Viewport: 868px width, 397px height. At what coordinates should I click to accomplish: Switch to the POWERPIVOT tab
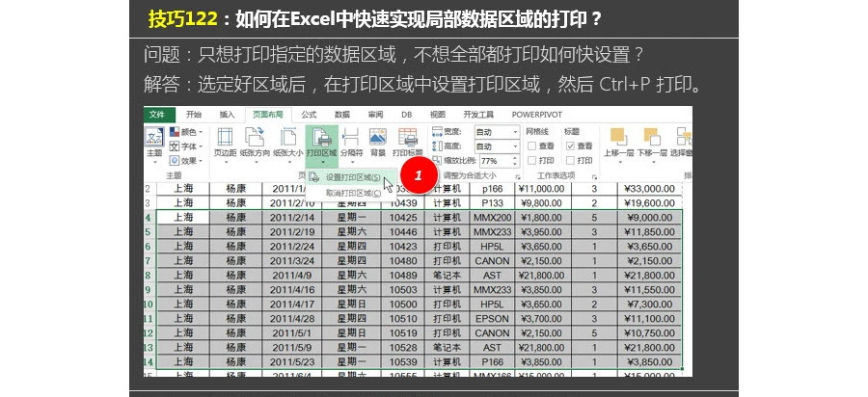536,115
